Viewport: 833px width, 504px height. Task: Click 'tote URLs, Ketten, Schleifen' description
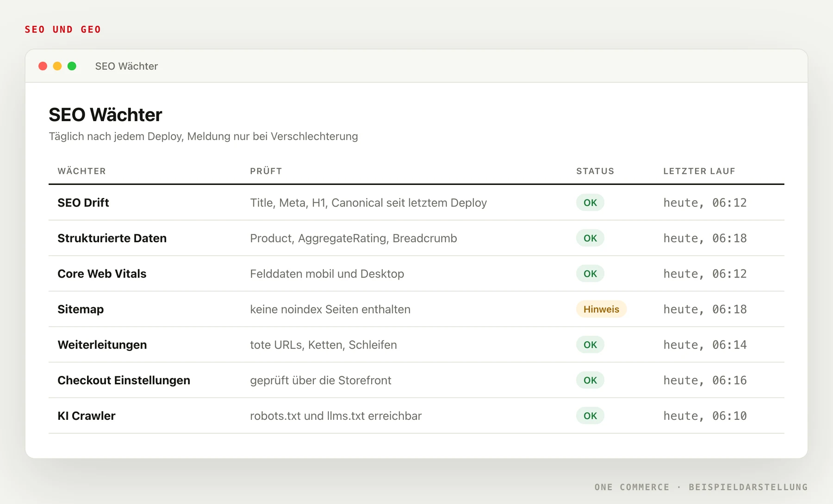click(x=323, y=345)
